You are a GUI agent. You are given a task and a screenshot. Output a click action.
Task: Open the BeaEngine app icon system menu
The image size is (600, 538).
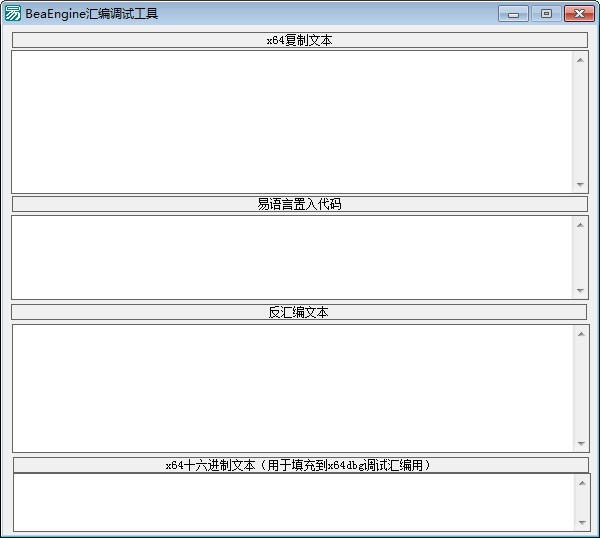coord(13,13)
